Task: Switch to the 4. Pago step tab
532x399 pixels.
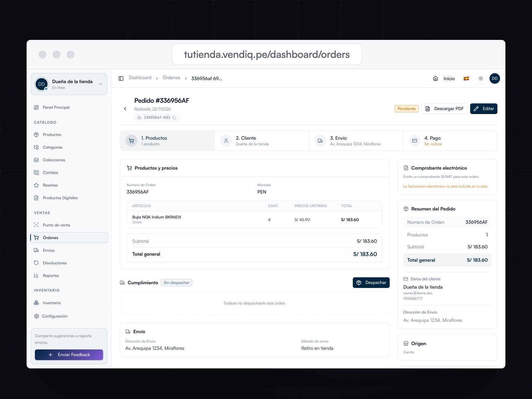Action: click(x=450, y=141)
